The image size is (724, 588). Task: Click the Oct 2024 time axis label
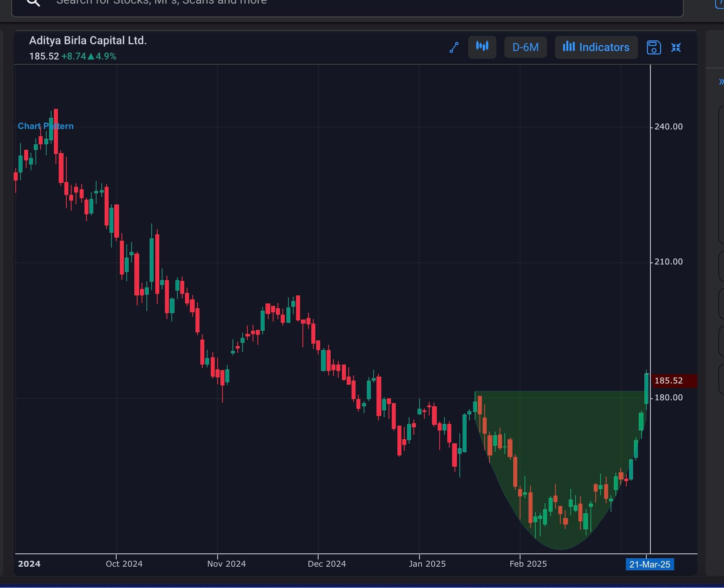(124, 564)
